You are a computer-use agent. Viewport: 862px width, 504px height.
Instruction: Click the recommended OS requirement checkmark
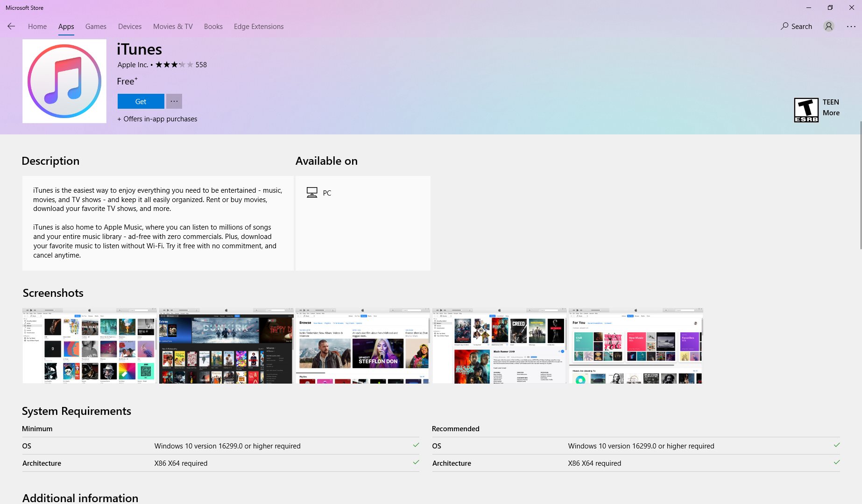coord(837,445)
